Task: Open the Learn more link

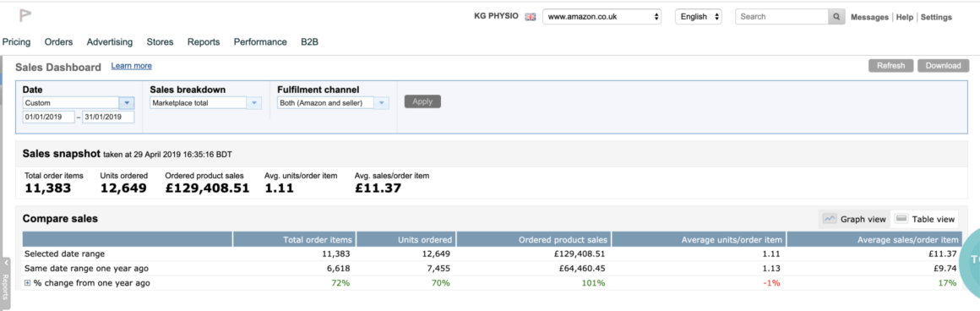Action: [x=131, y=66]
